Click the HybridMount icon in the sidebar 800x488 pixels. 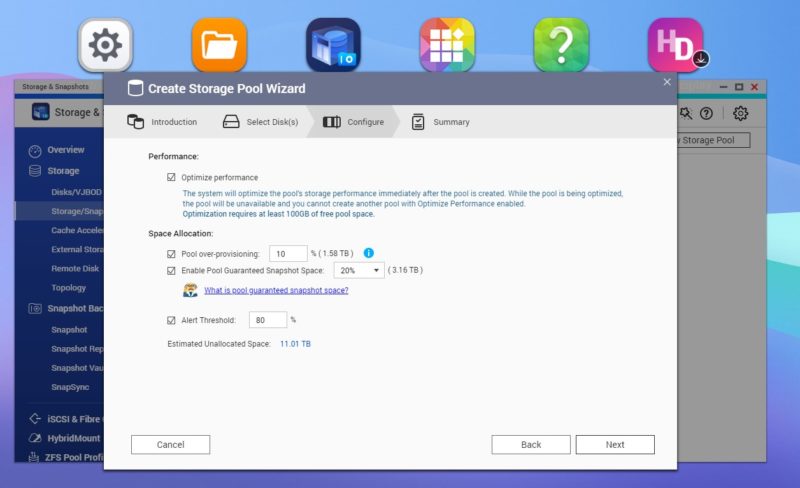pos(35,438)
